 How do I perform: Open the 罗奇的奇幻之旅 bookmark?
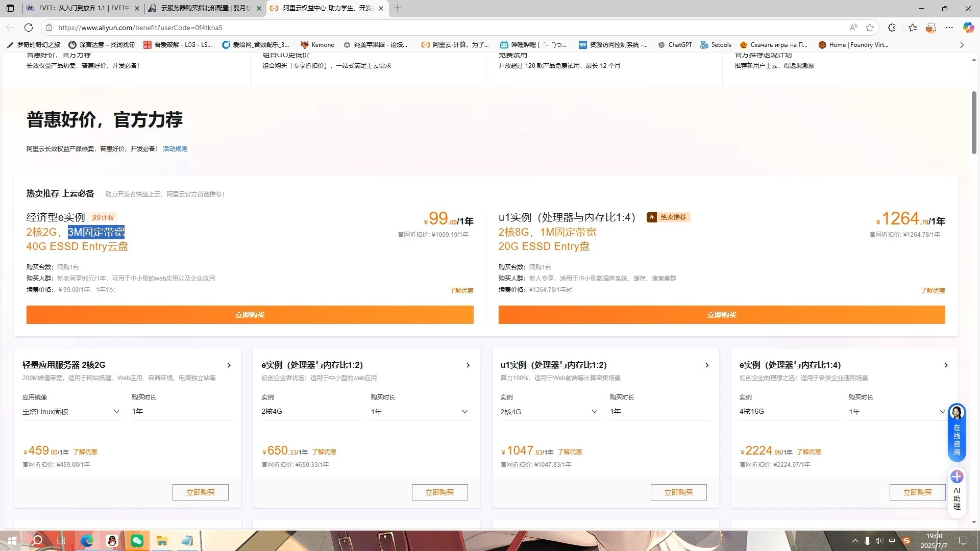(33, 45)
